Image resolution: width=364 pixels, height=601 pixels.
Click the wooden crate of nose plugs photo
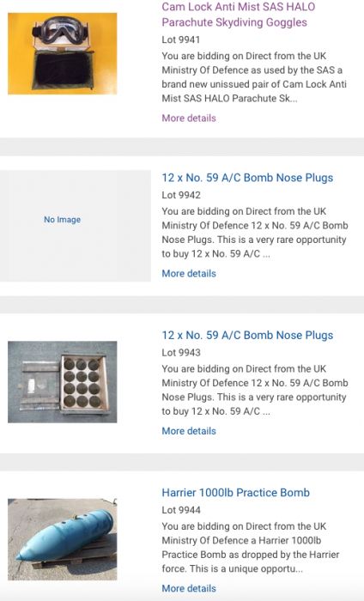click(63, 382)
